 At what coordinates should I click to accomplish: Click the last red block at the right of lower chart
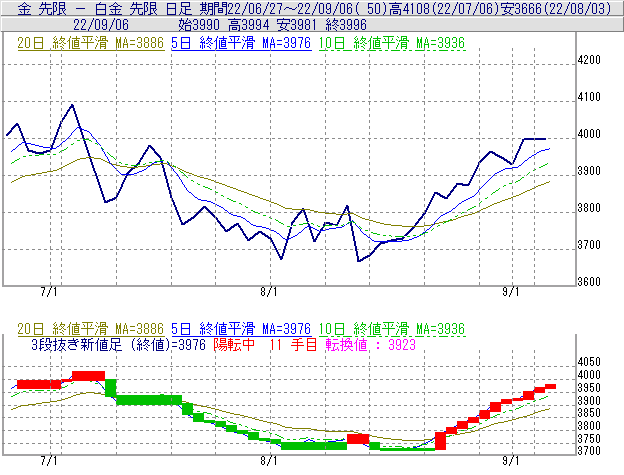[550, 386]
